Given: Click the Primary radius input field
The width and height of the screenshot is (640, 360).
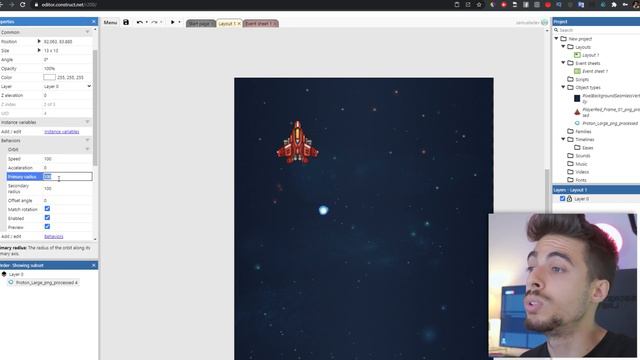Looking at the screenshot, I should (67, 176).
